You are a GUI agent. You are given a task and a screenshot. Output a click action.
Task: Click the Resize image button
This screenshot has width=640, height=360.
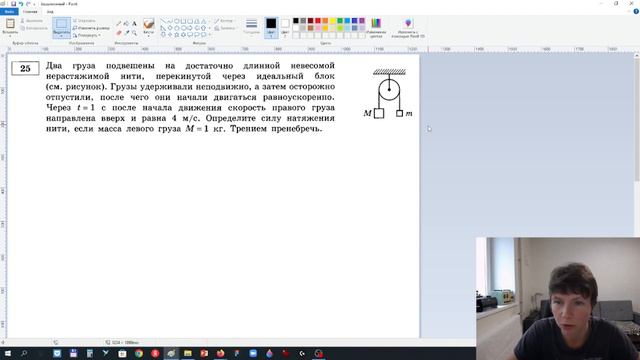(x=91, y=28)
